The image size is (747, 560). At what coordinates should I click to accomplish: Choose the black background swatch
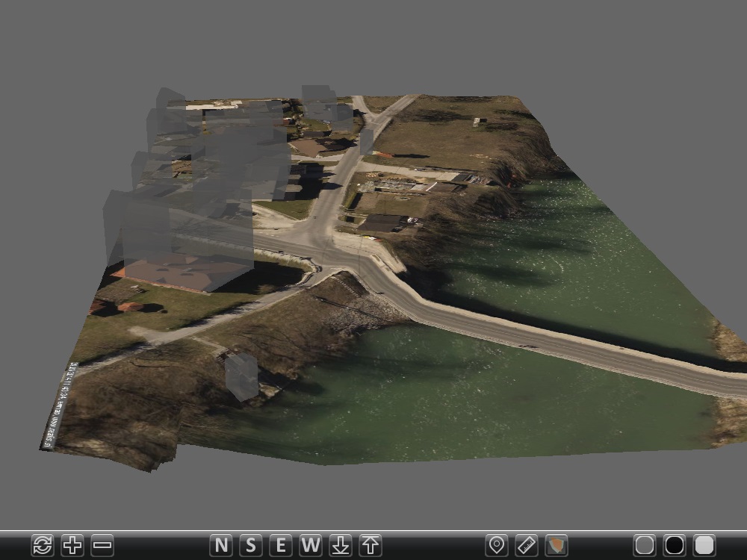[x=675, y=545]
